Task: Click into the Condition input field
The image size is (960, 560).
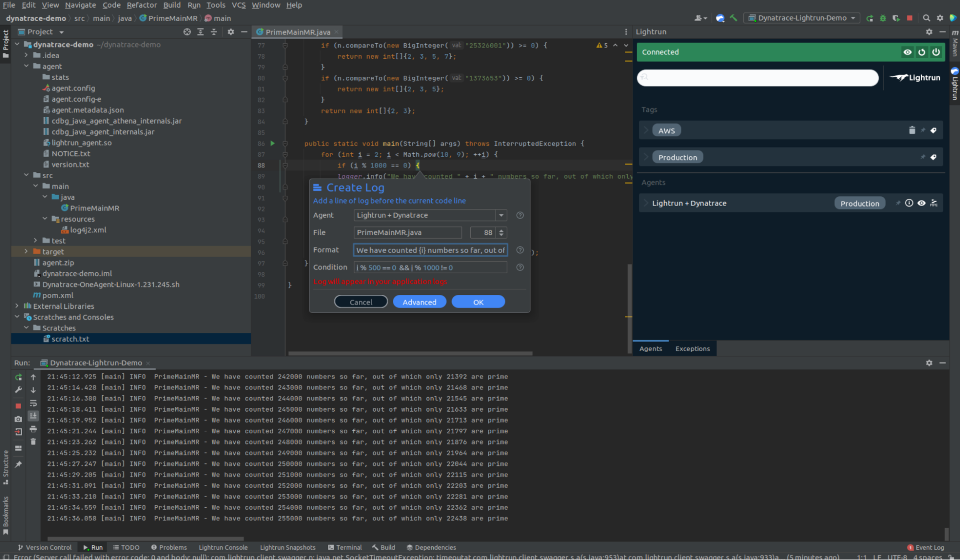Action: coord(430,268)
